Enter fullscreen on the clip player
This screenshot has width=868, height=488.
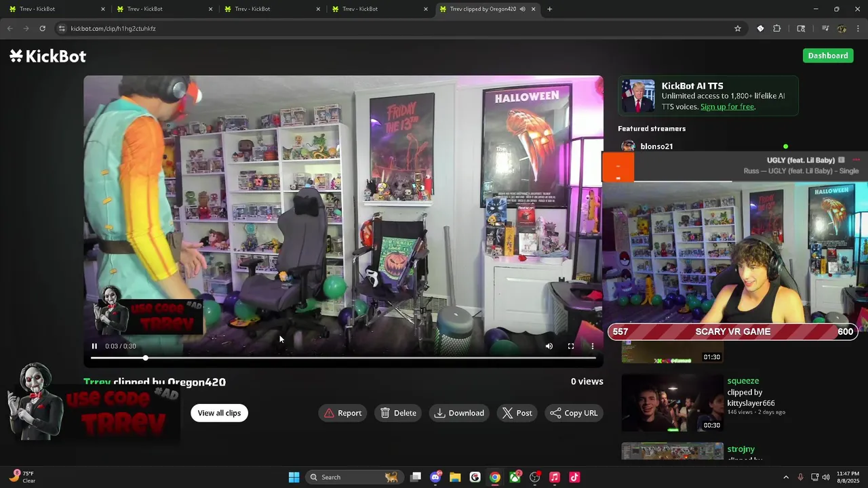pos(571,346)
